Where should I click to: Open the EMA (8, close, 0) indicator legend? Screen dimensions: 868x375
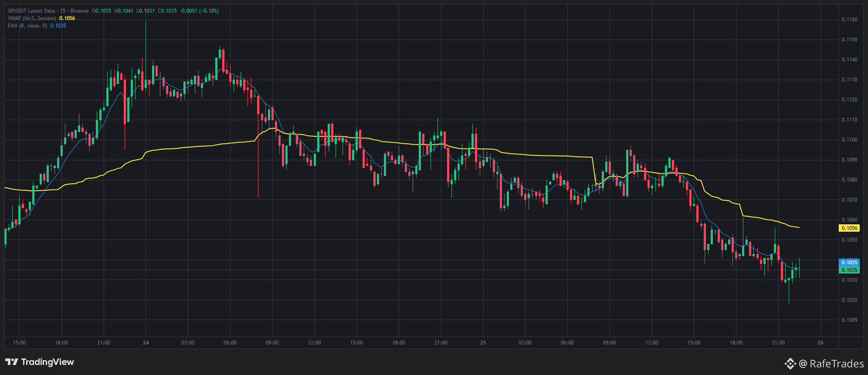tap(27, 26)
